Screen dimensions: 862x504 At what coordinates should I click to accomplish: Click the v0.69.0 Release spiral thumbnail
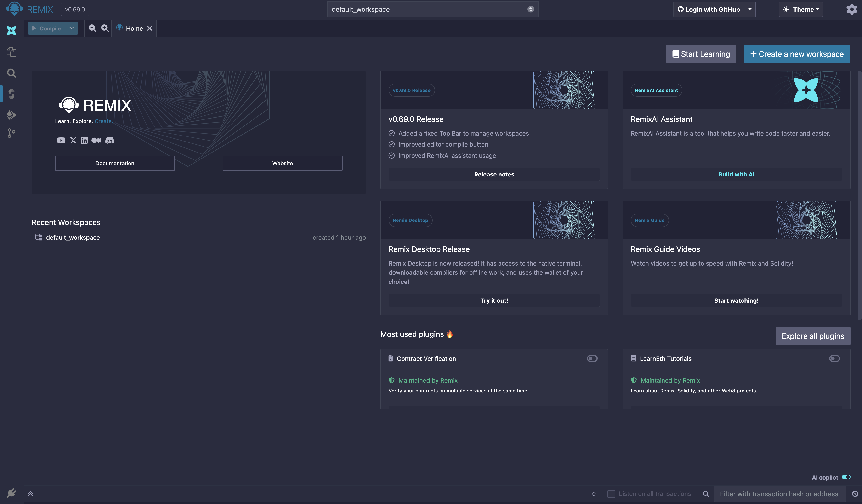point(564,90)
